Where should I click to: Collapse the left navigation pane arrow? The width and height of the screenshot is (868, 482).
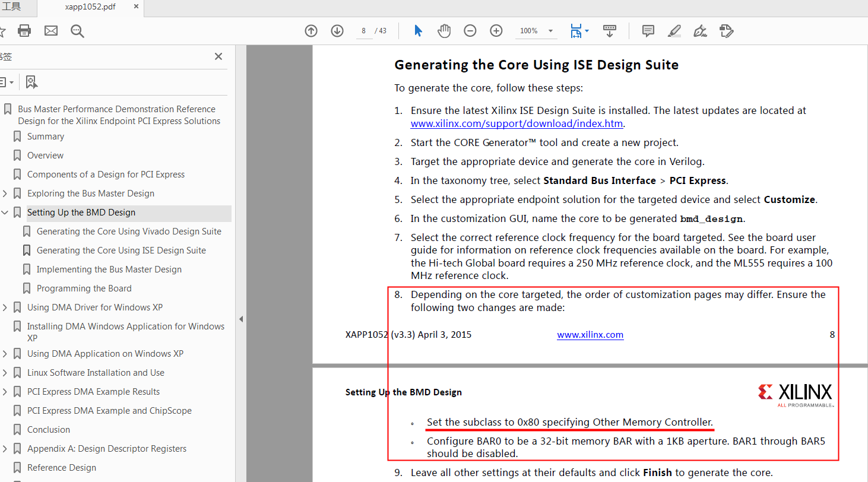point(241,319)
